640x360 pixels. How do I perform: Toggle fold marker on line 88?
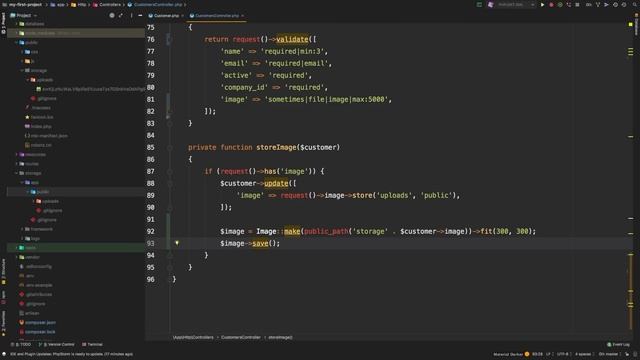169,183
